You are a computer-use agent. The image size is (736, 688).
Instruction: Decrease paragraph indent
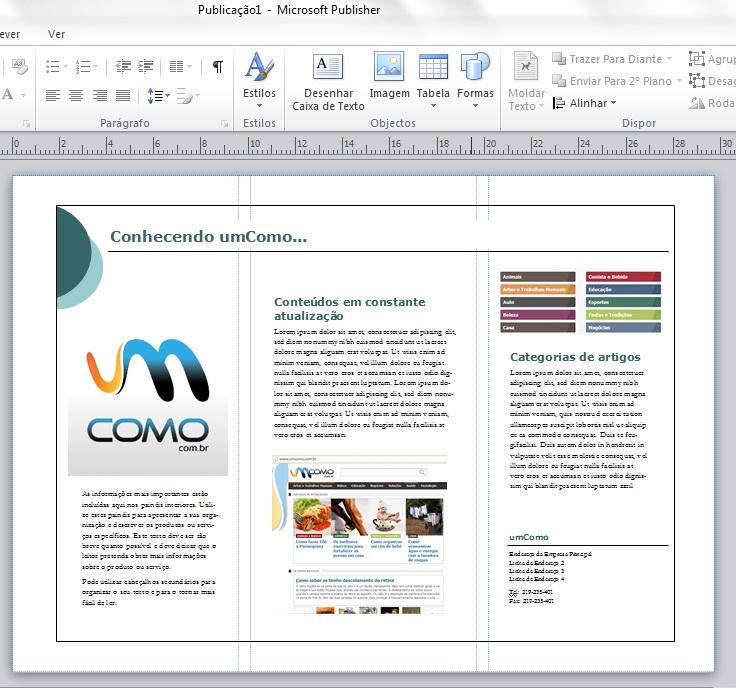(x=123, y=67)
